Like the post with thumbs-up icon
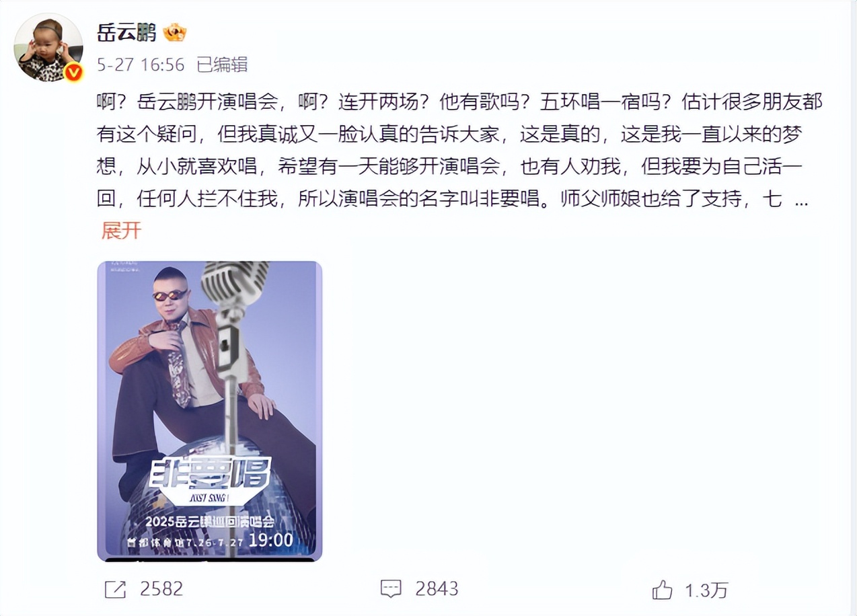Screen dimensions: 857x616 pyautogui.click(x=663, y=590)
